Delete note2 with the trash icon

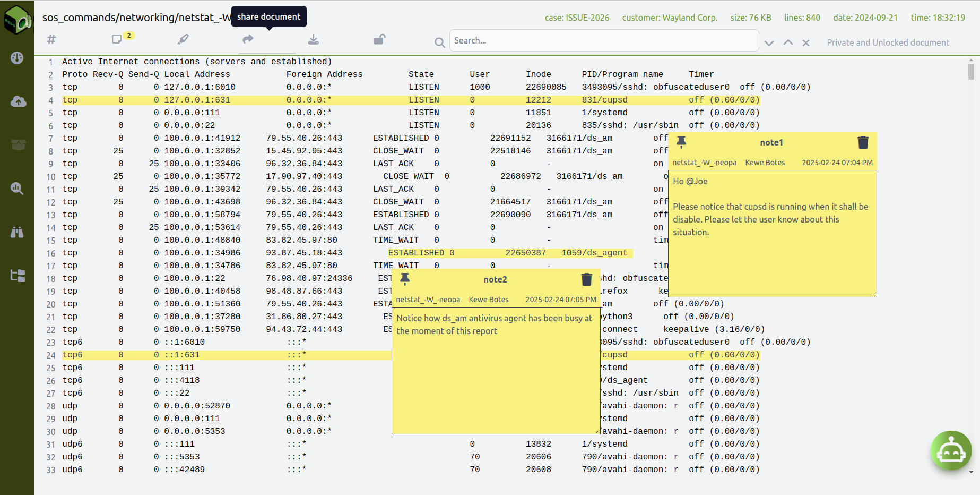pyautogui.click(x=587, y=279)
